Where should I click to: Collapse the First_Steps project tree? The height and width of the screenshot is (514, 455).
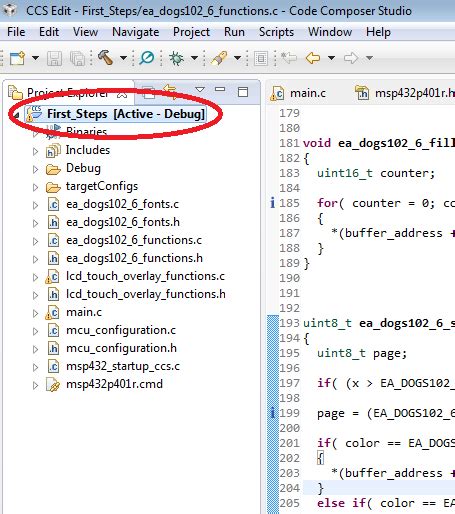point(16,115)
